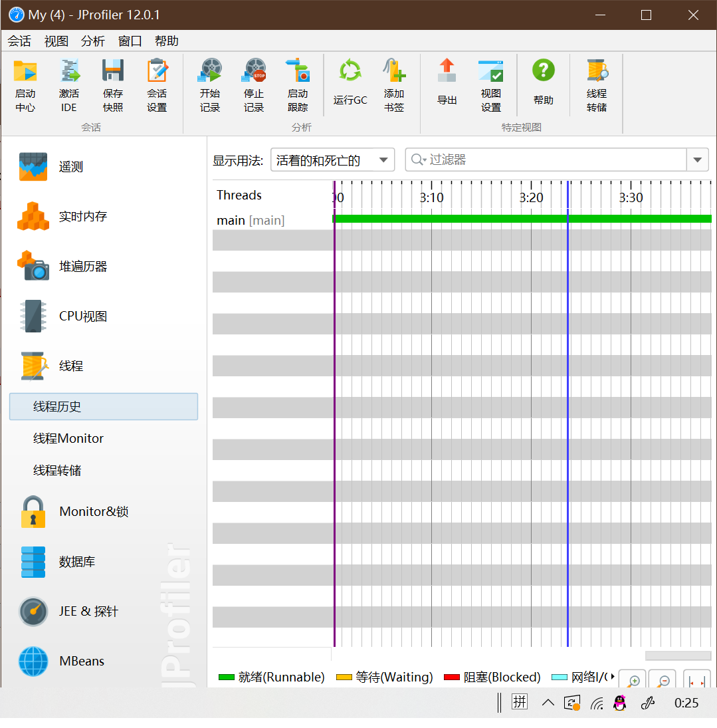
Task: Click the red 阻塞(Blocked) legend swatch
Action: tap(452, 677)
